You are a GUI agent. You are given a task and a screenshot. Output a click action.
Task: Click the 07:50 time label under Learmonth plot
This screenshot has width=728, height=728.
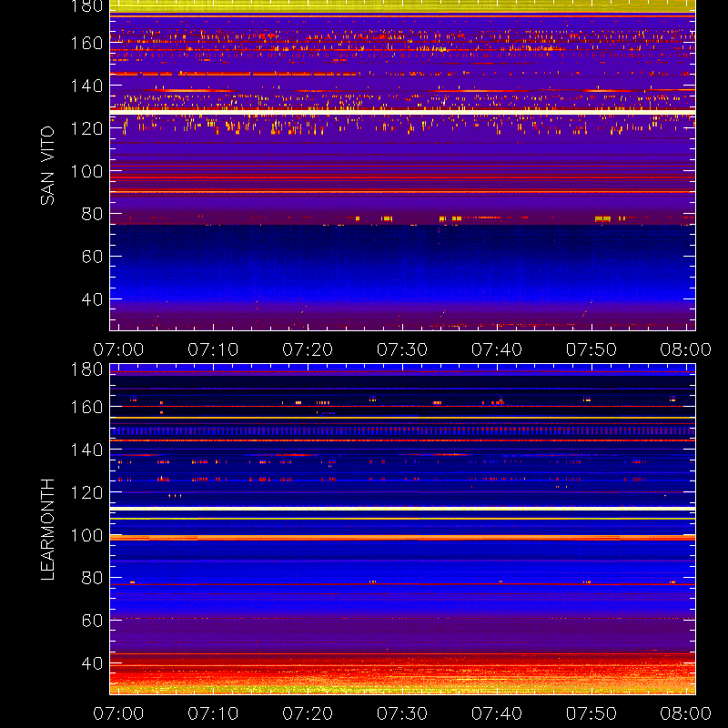[591, 713]
